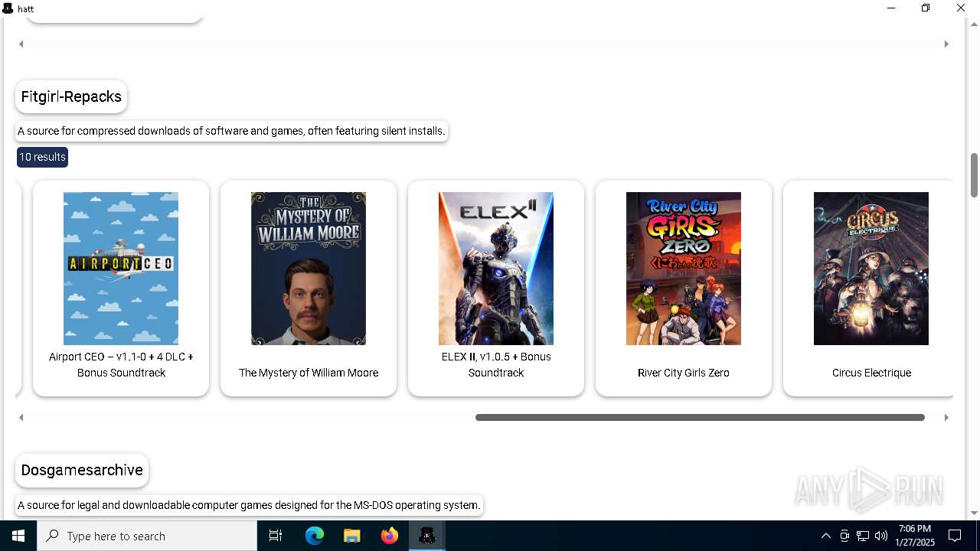This screenshot has height=551, width=980.
Task: Select 'The Mystery of William Moore' title text
Action: (309, 373)
